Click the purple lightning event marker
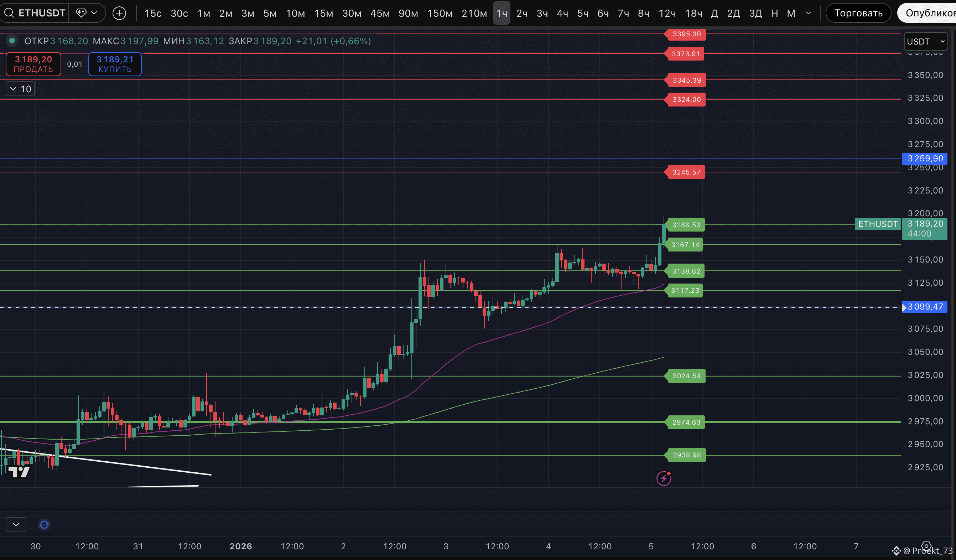This screenshot has width=956, height=560. (x=664, y=478)
